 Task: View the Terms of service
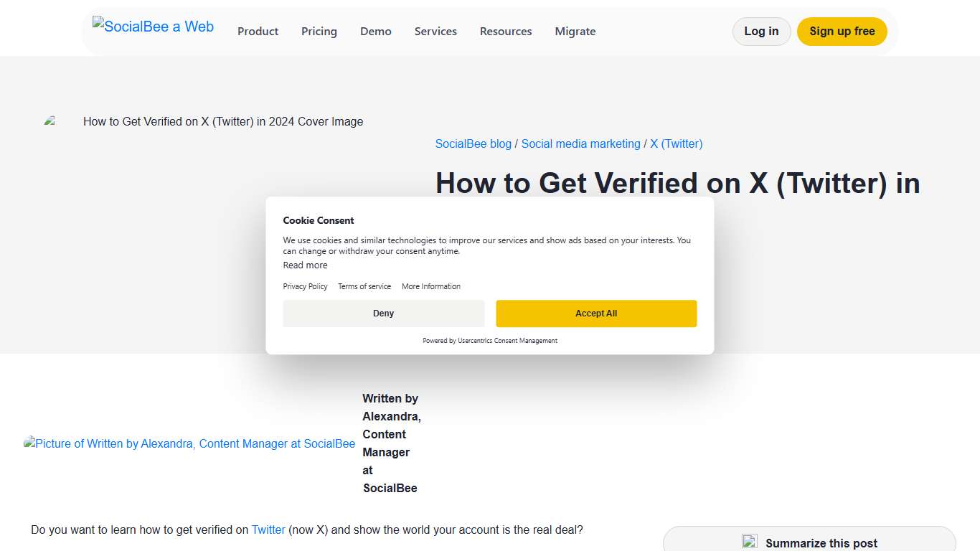coord(364,286)
